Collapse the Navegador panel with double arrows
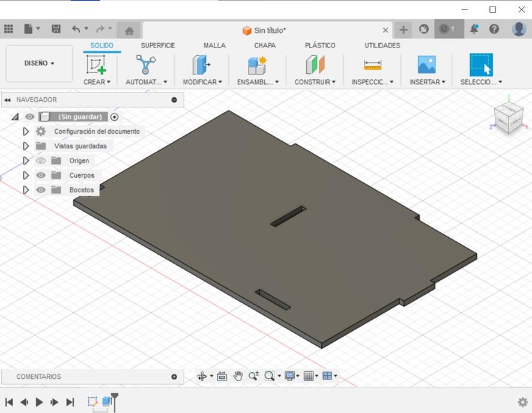Screen dimensions: 532x413 (x=7, y=100)
